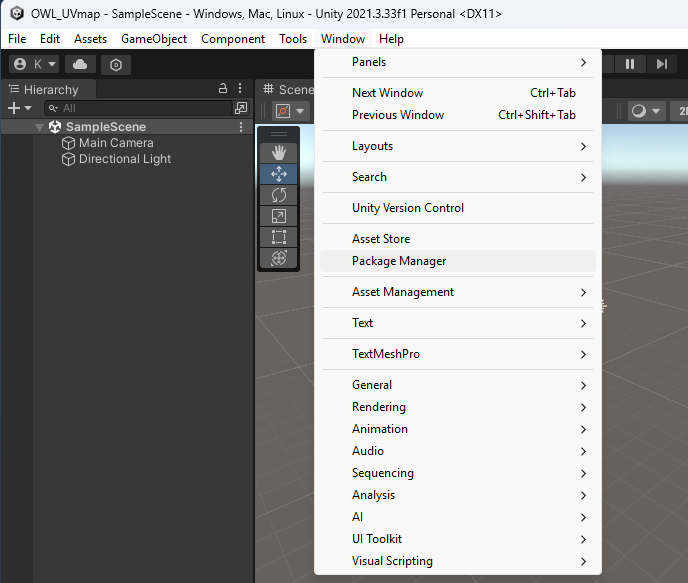The height and width of the screenshot is (583, 688).
Task: Open the account K dropdown arrow
Action: pos(52,64)
